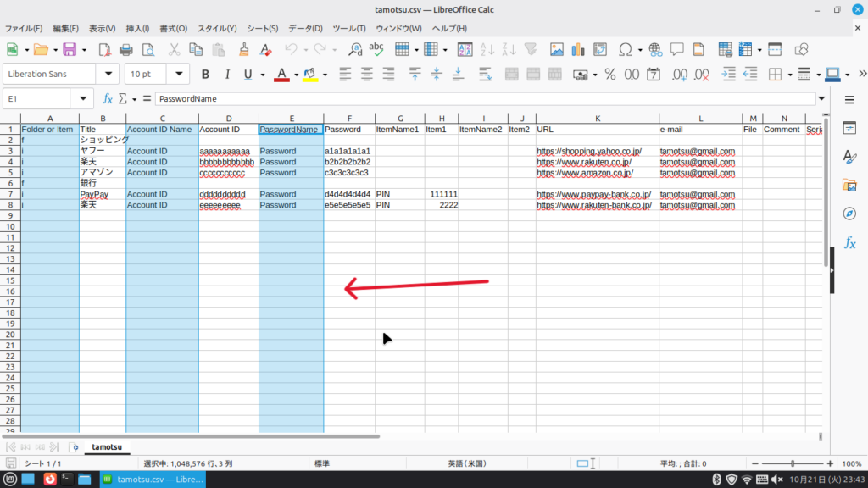Toggle Bold formatting
This screenshot has width=868, height=488.
(x=205, y=75)
